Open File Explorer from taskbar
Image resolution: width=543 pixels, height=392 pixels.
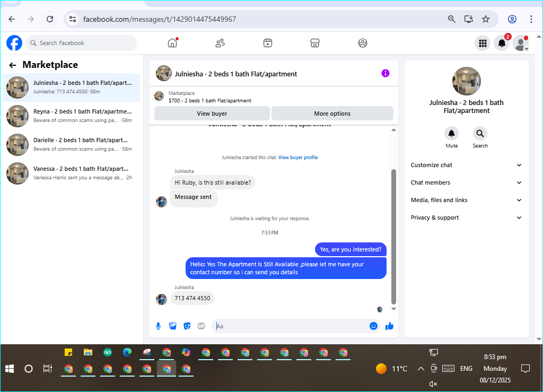(88, 353)
